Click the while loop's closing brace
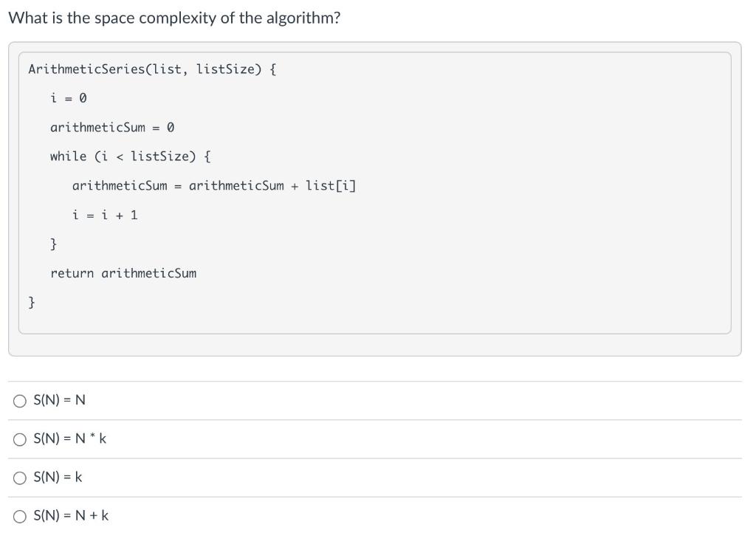Viewport: 756px width, 544px height. tap(54, 244)
